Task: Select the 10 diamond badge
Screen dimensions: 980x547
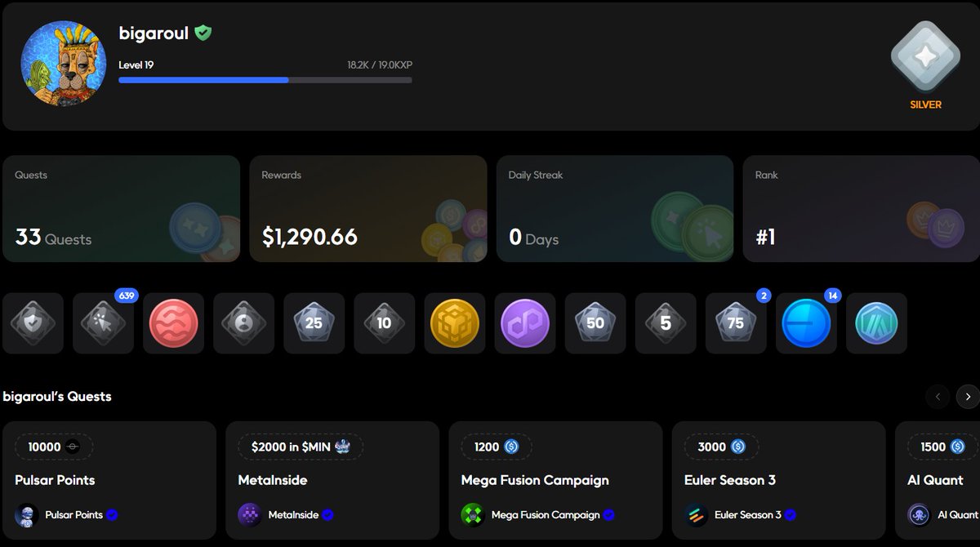Action: (385, 323)
